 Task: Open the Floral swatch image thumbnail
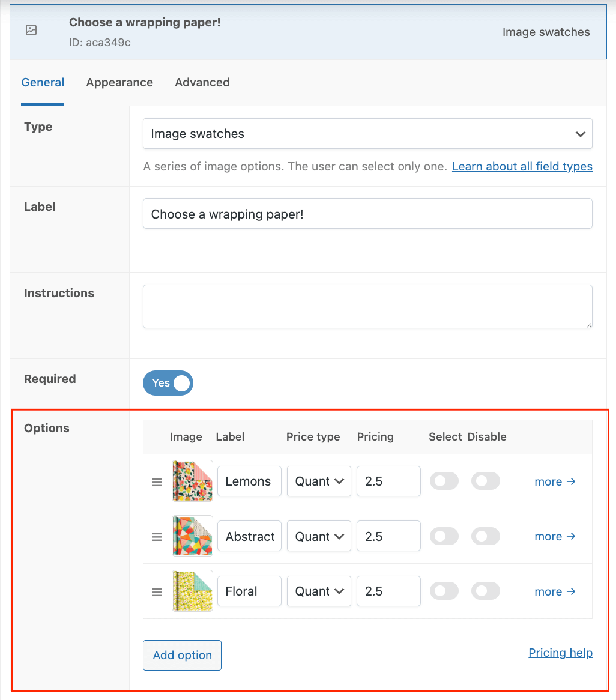coord(192,591)
